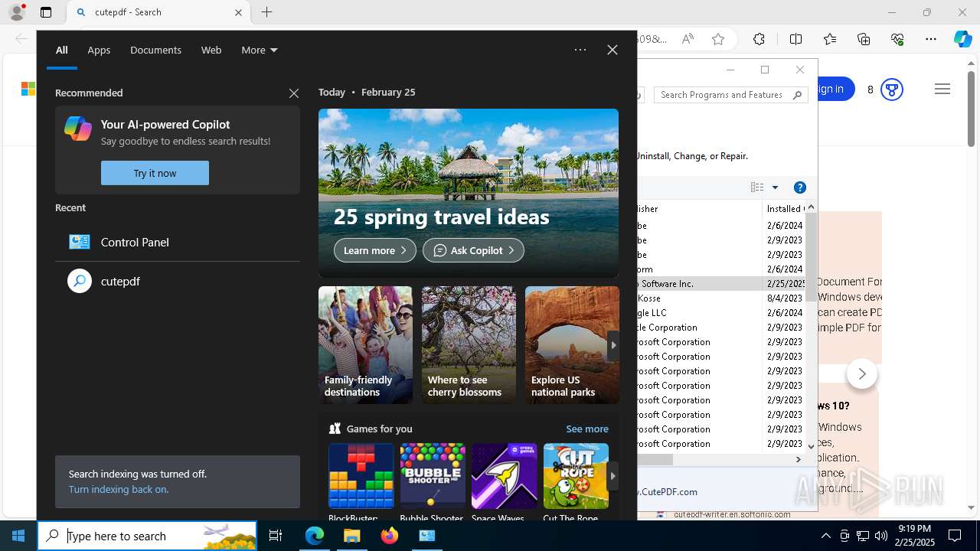This screenshot has height=551, width=980.
Task: Open the Space Waves game thumbnail
Action: tap(505, 476)
